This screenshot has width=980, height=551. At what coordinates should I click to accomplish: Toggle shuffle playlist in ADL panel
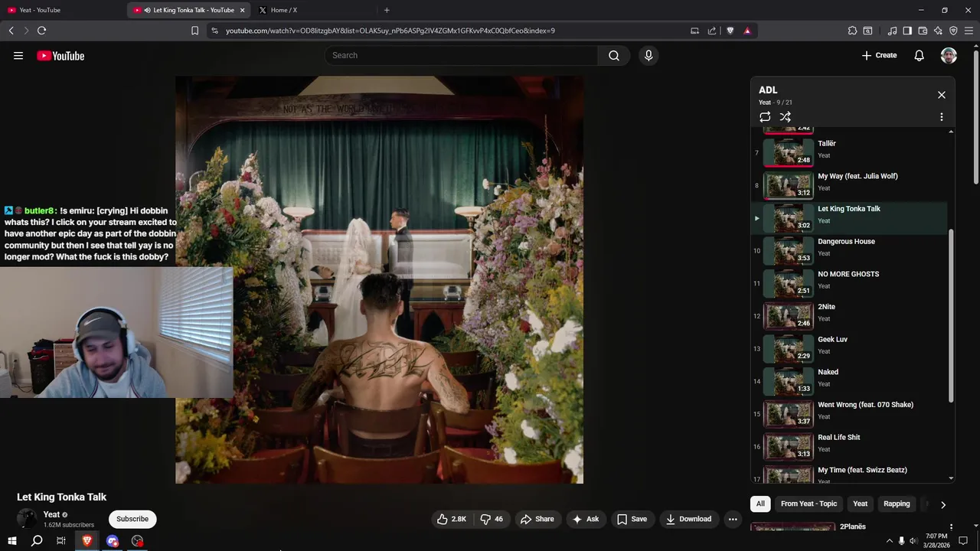click(786, 117)
